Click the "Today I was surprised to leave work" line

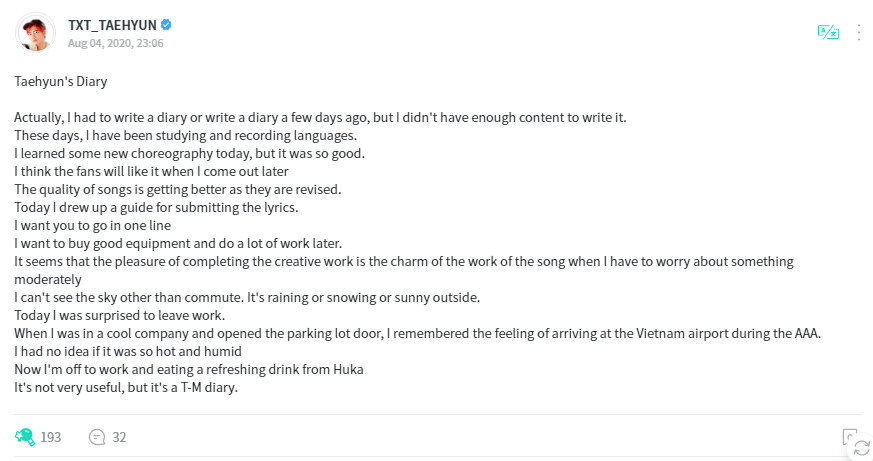120,316
